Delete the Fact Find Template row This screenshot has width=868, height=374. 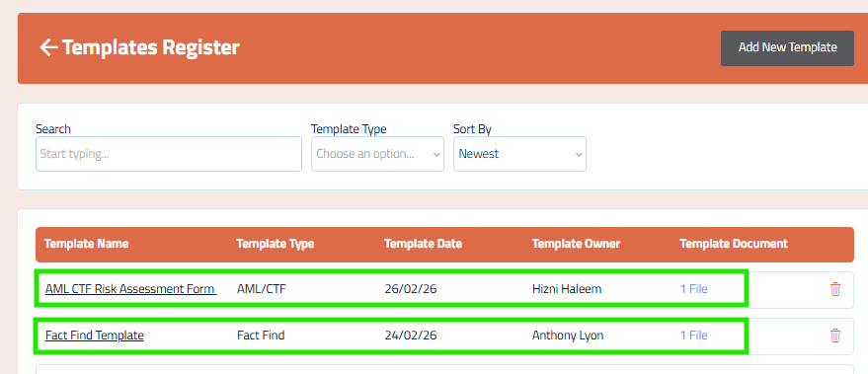(834, 336)
